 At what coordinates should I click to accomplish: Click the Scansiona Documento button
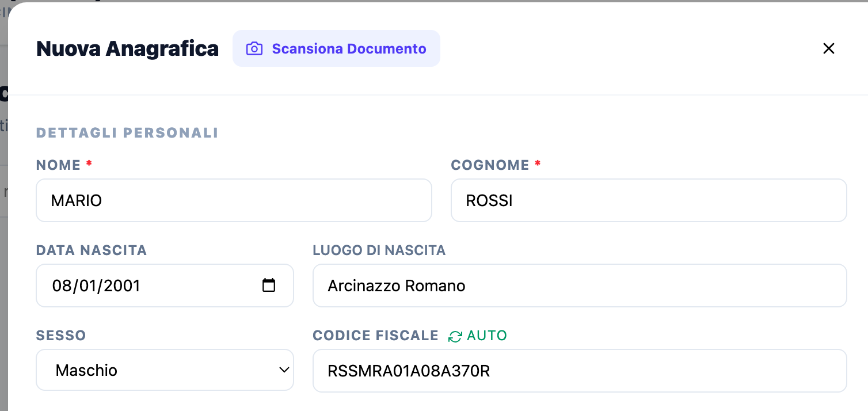(336, 48)
